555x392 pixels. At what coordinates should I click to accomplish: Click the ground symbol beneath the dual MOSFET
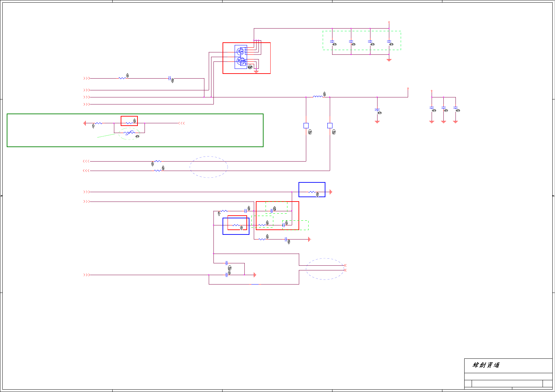pyautogui.click(x=256, y=71)
